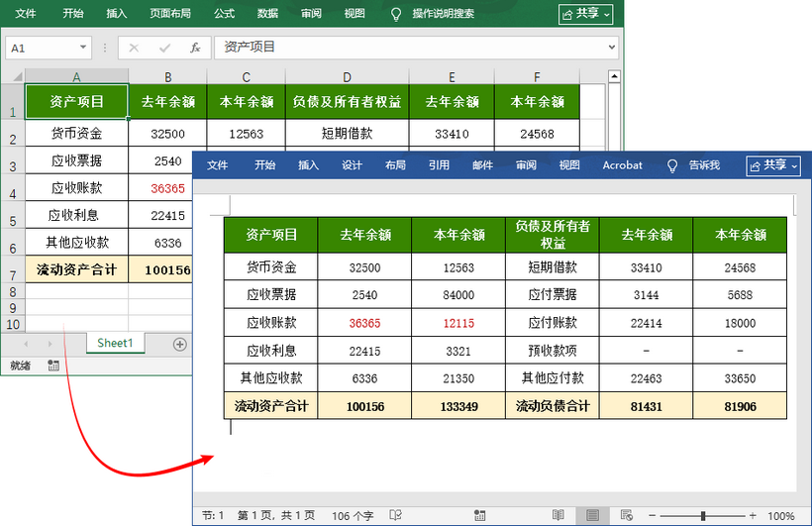Switch to Sheet1 tab
Viewport: 812px width, 526px height.
[x=115, y=343]
